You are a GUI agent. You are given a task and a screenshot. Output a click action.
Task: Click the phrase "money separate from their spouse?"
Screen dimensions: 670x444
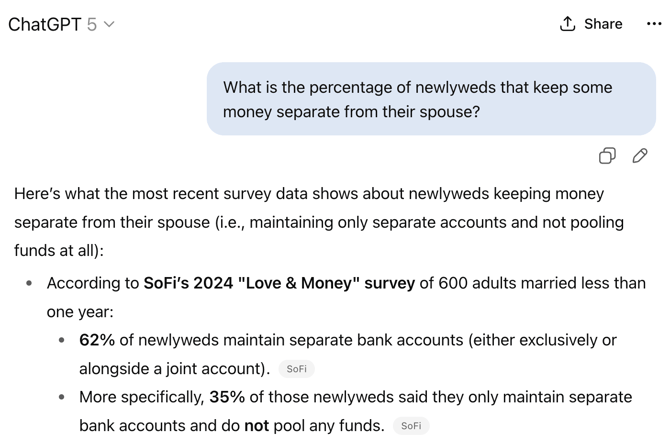point(351,112)
